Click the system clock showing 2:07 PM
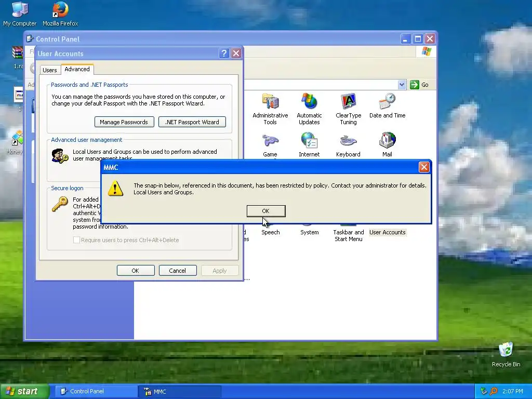532x399 pixels. tap(513, 391)
